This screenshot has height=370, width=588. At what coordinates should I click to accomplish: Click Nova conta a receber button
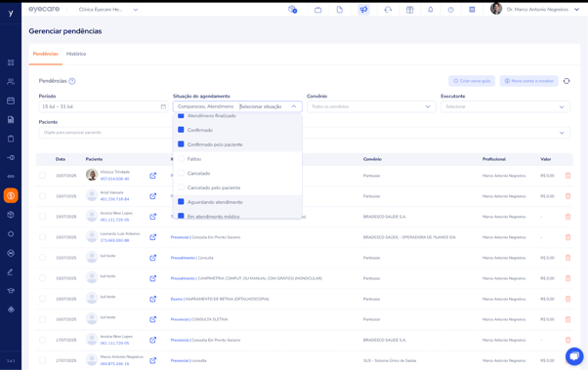pyautogui.click(x=528, y=81)
